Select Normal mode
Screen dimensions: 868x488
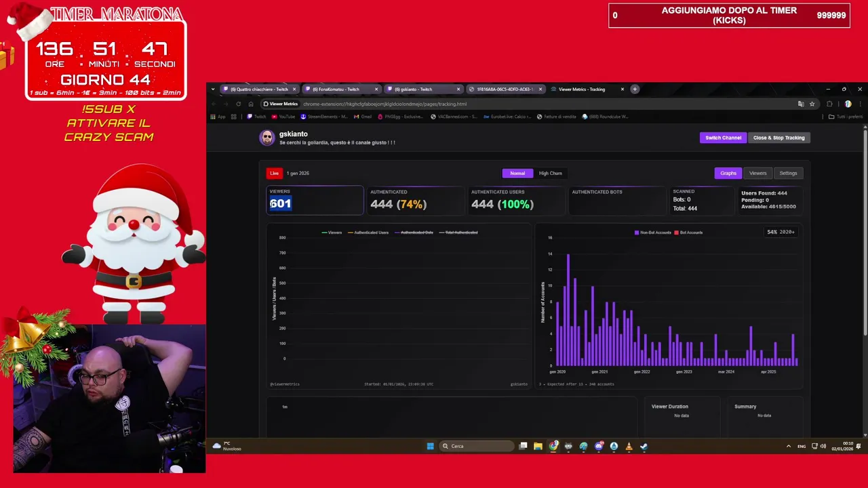click(517, 174)
